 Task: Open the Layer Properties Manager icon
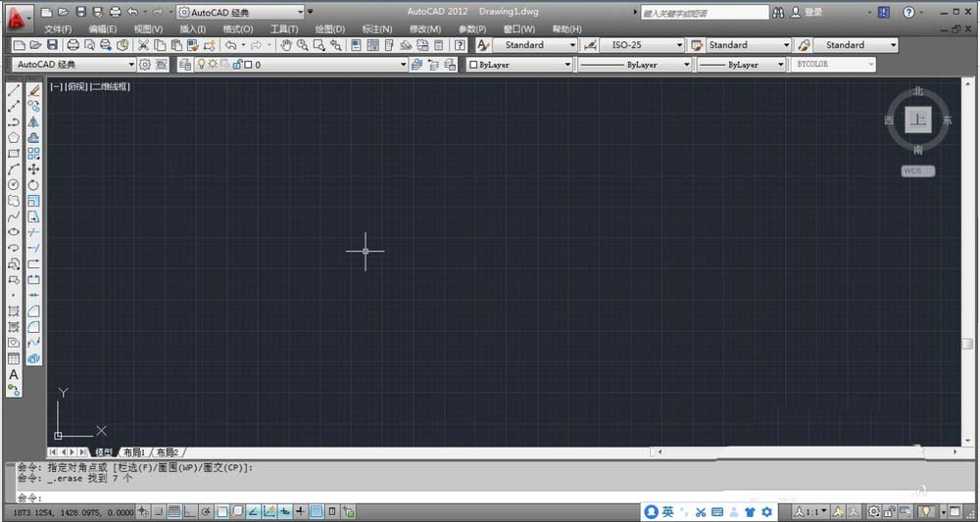(x=185, y=65)
